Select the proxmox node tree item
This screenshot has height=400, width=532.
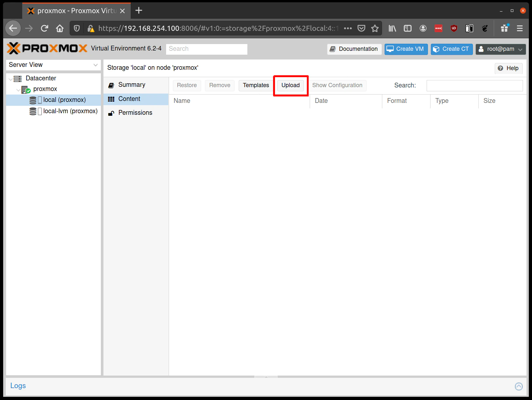pos(53,89)
